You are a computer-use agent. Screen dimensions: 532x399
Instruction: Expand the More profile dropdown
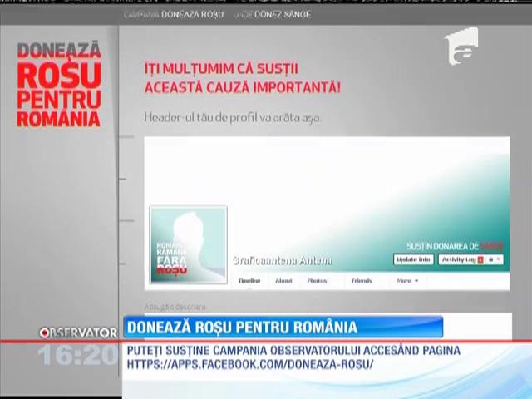pyautogui.click(x=407, y=281)
